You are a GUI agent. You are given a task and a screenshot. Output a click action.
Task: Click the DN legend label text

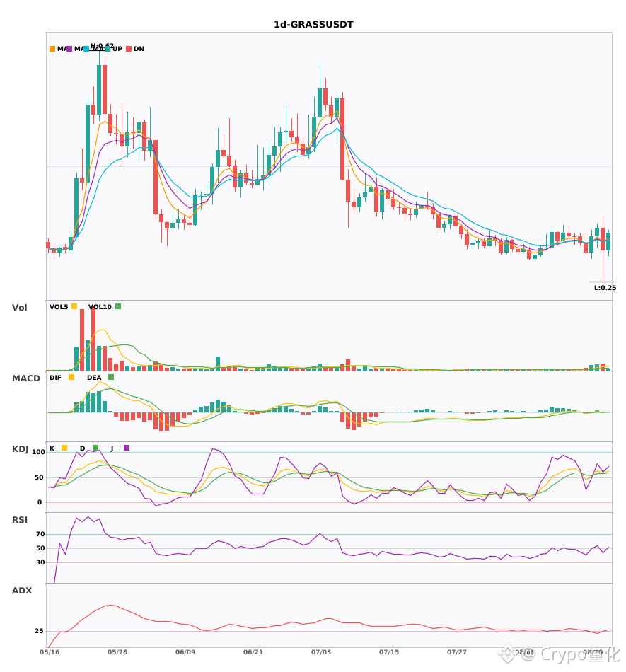point(139,49)
